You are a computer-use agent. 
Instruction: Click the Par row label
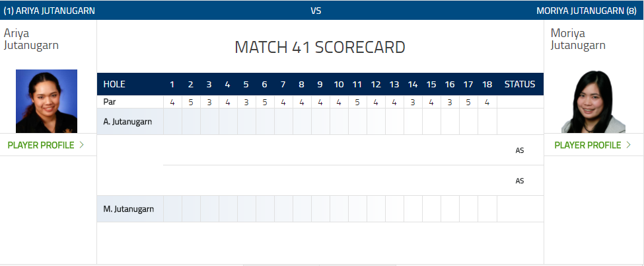coord(110,102)
